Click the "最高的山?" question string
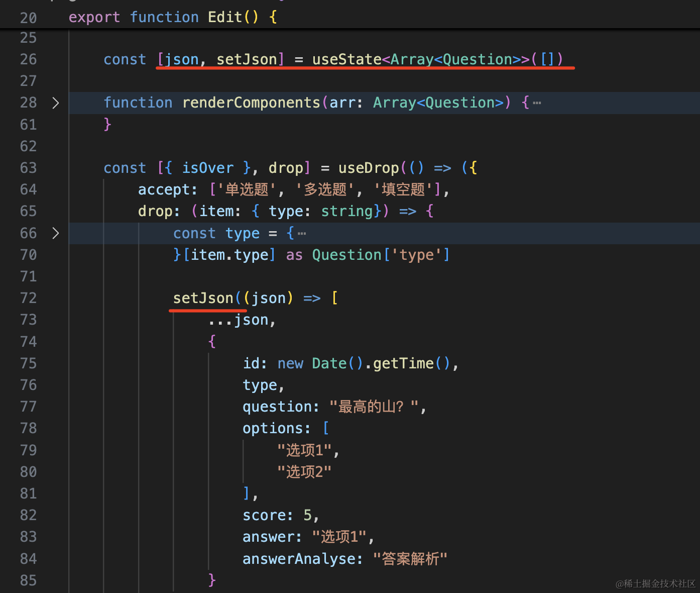This screenshot has width=700, height=593. pos(374,407)
